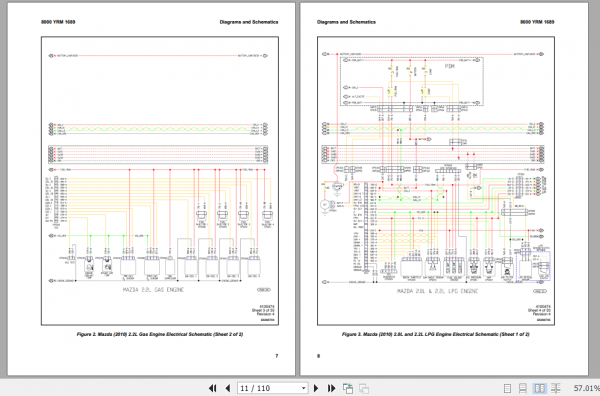Select two pages facing layout
The width and height of the screenshot is (600, 396).
point(540,388)
